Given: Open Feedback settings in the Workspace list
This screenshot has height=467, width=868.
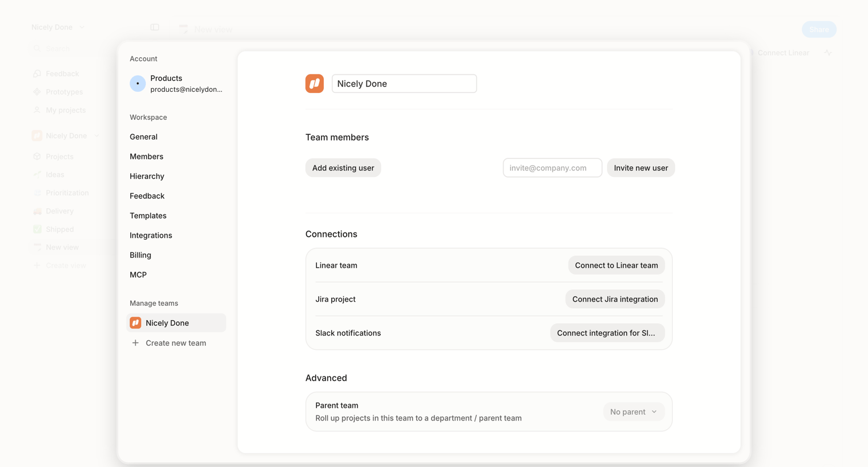Looking at the screenshot, I should [x=147, y=196].
